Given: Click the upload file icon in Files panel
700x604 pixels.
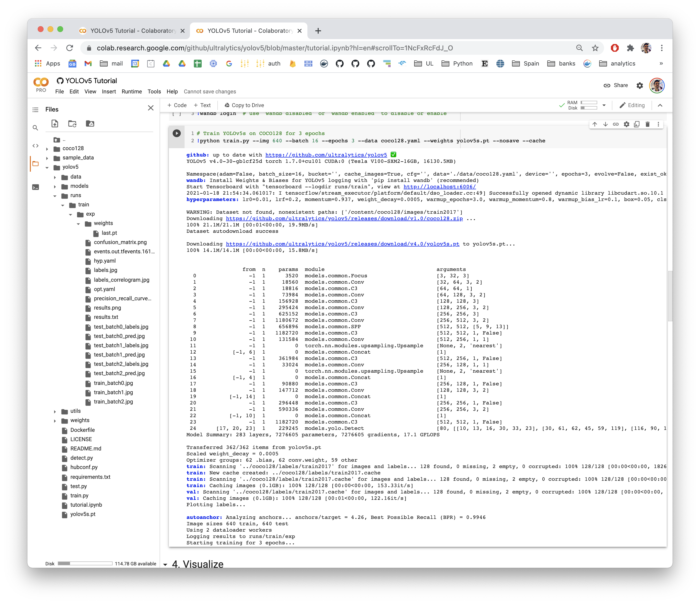Looking at the screenshot, I should 55,123.
